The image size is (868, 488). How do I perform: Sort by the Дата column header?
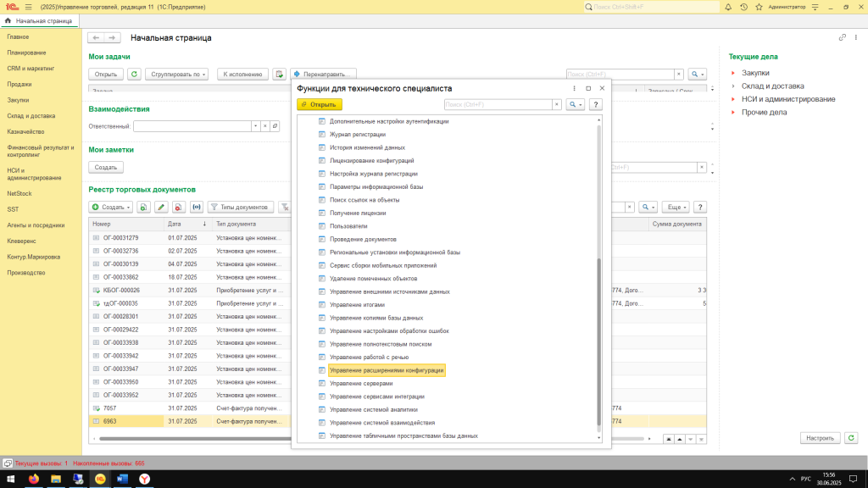coord(187,224)
